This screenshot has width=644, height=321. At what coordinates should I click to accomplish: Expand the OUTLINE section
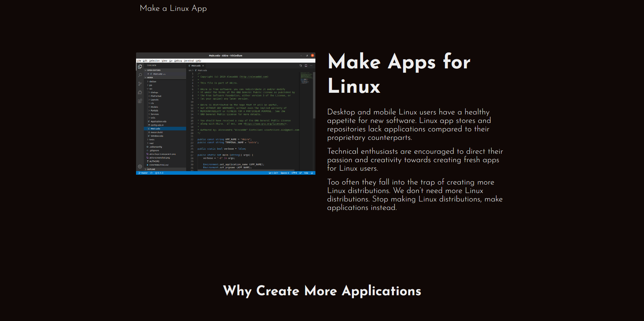[165, 169]
